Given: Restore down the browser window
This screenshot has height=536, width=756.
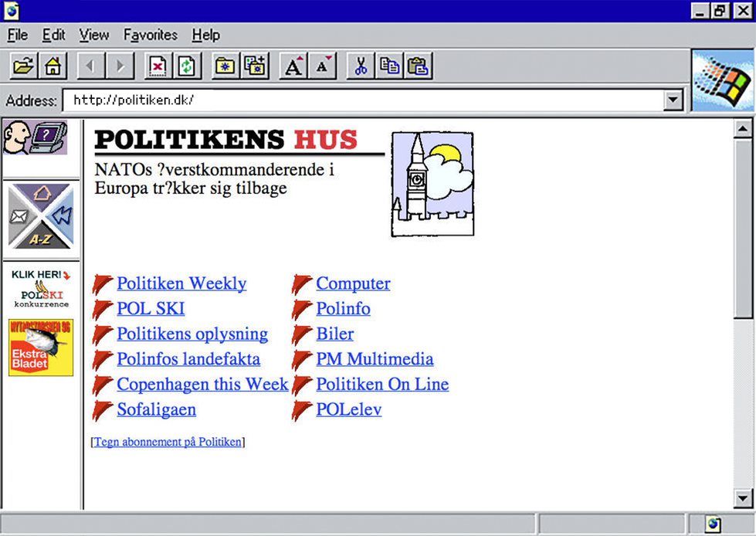Looking at the screenshot, I should pyautogui.click(x=720, y=11).
